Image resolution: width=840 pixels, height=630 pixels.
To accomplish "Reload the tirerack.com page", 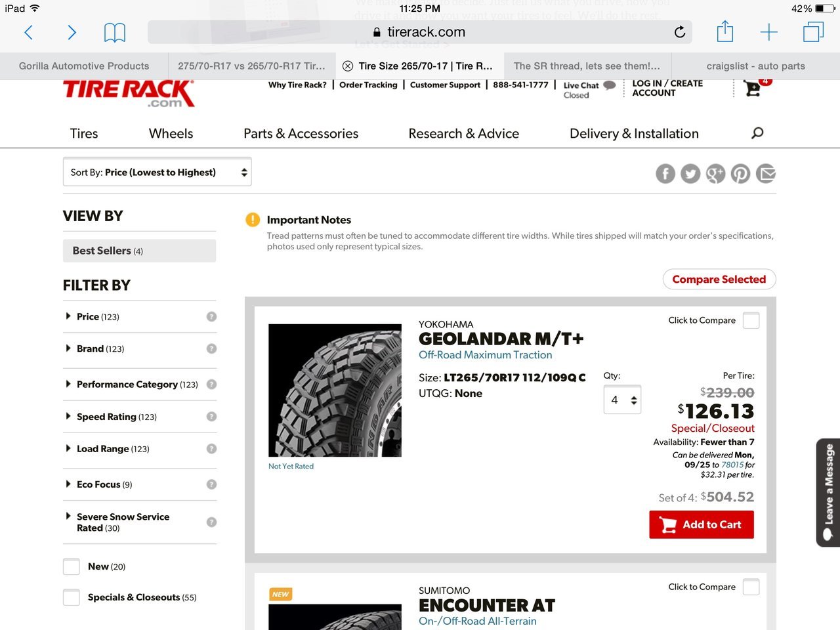I will tap(680, 31).
